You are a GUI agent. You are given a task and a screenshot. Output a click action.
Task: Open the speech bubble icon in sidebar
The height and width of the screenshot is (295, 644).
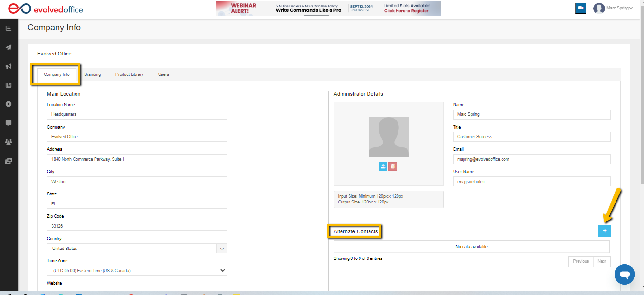(9, 123)
